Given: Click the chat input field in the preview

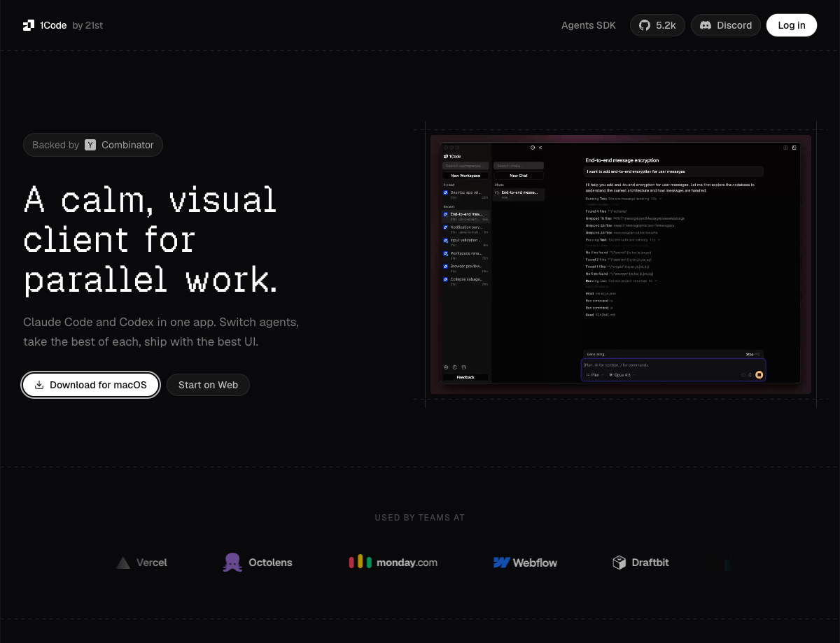Looking at the screenshot, I should 672,365.
